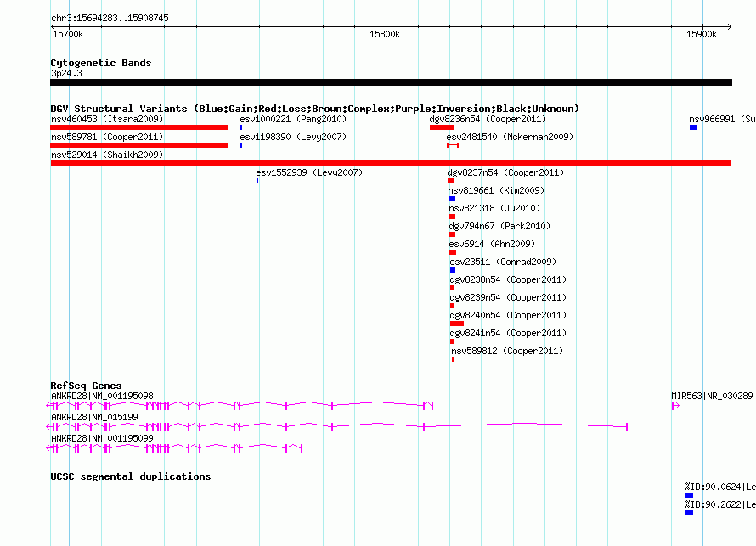
Task: Click the dgv794n67 (Park2010) label
Action: point(499,226)
